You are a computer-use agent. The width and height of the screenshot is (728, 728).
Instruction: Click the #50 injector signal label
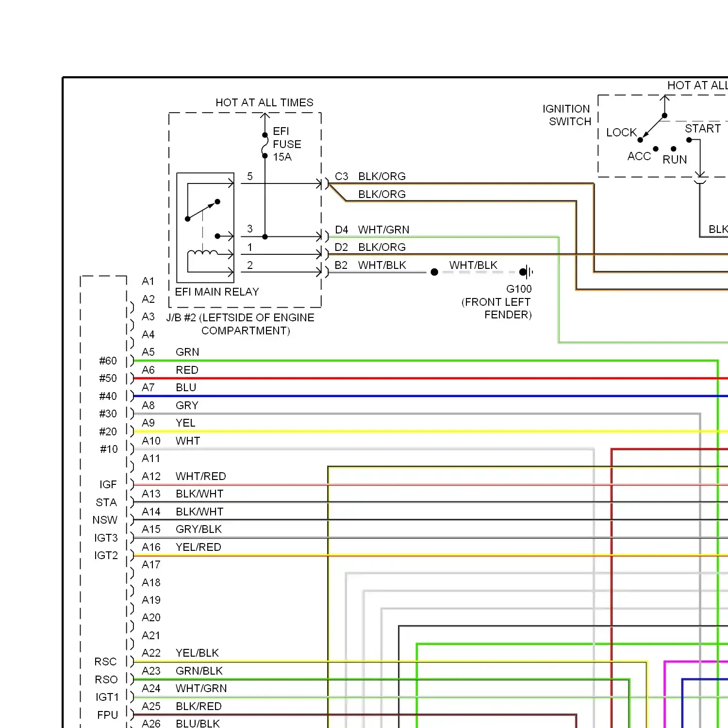(x=108, y=378)
